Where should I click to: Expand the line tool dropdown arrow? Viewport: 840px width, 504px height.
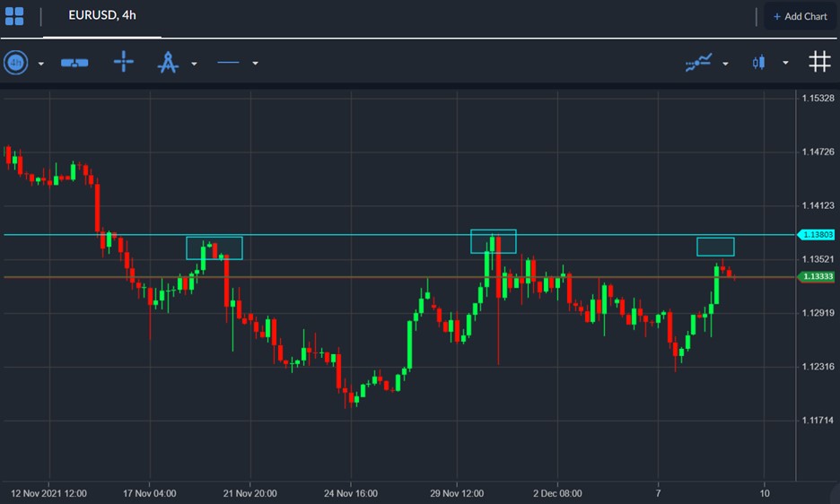pos(255,64)
